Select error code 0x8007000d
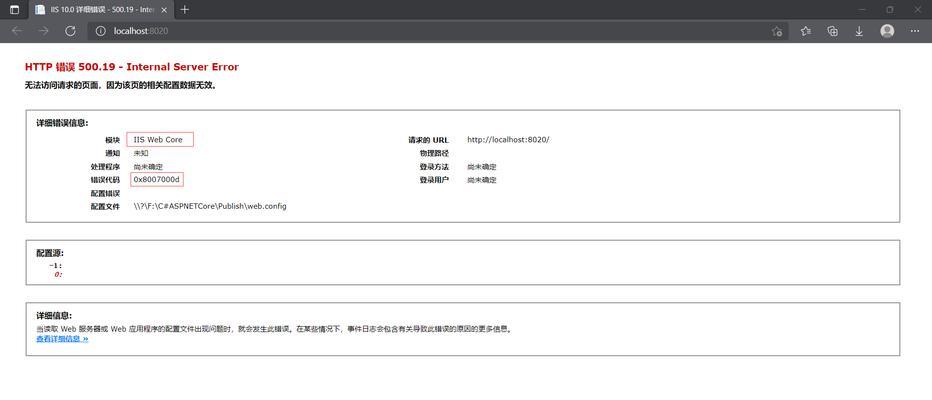Image resolution: width=932 pixels, height=400 pixels. pos(156,179)
